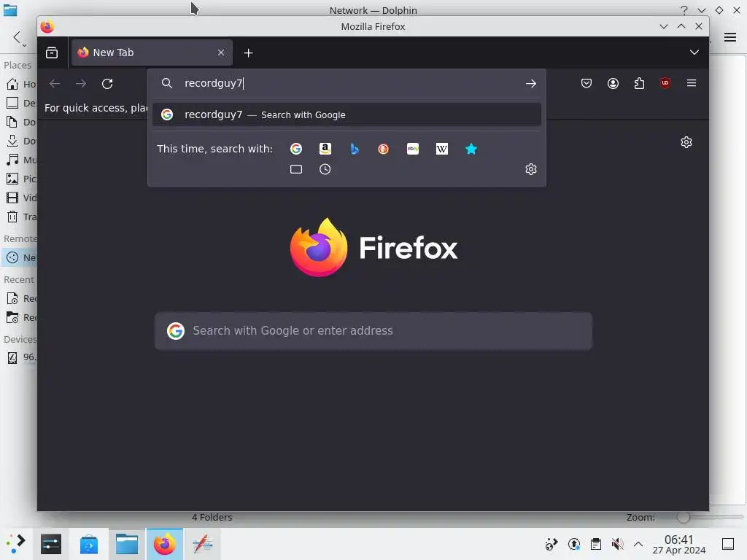Go forward using the Firefox forward arrow
Image resolution: width=747 pixels, height=560 pixels.
click(81, 83)
